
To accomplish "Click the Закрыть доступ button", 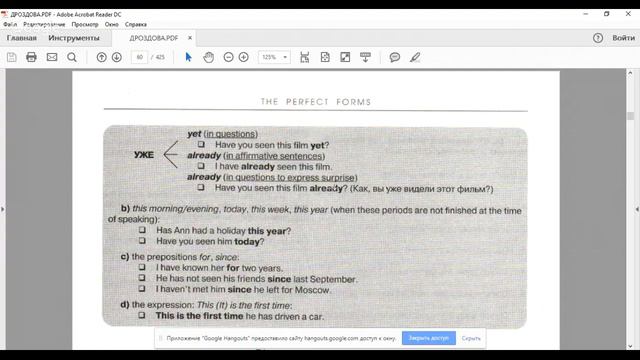I will point(429,338).
